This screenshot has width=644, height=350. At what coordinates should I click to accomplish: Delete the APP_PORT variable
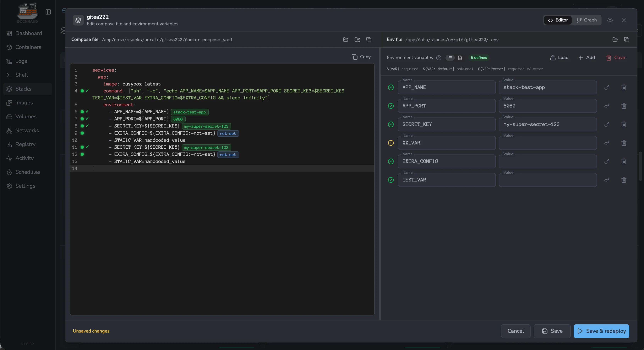[624, 106]
